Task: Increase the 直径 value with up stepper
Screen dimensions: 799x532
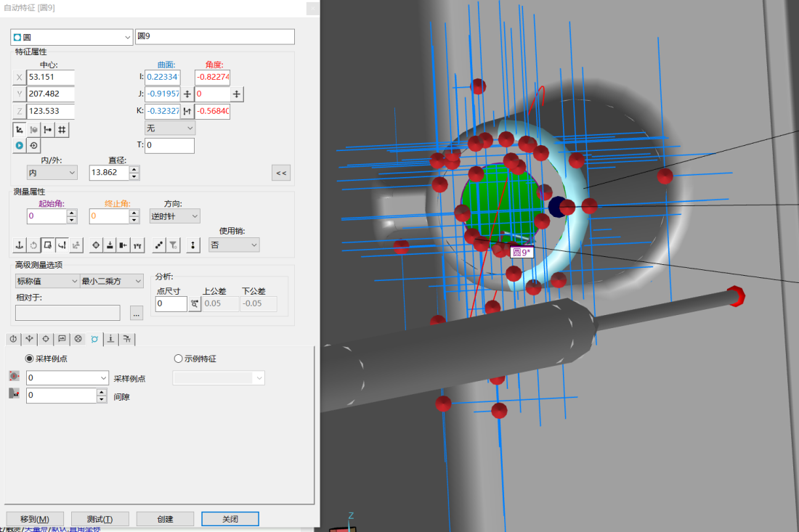Action: (x=134, y=169)
